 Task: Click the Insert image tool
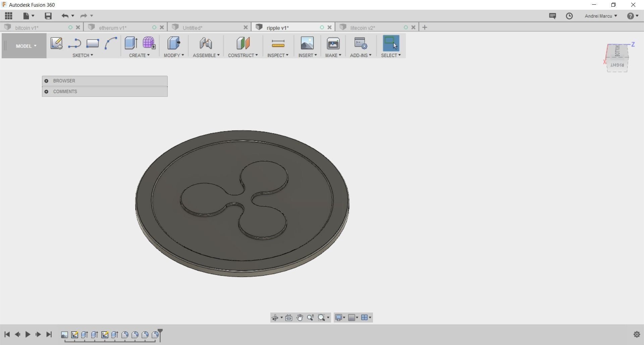(x=307, y=43)
